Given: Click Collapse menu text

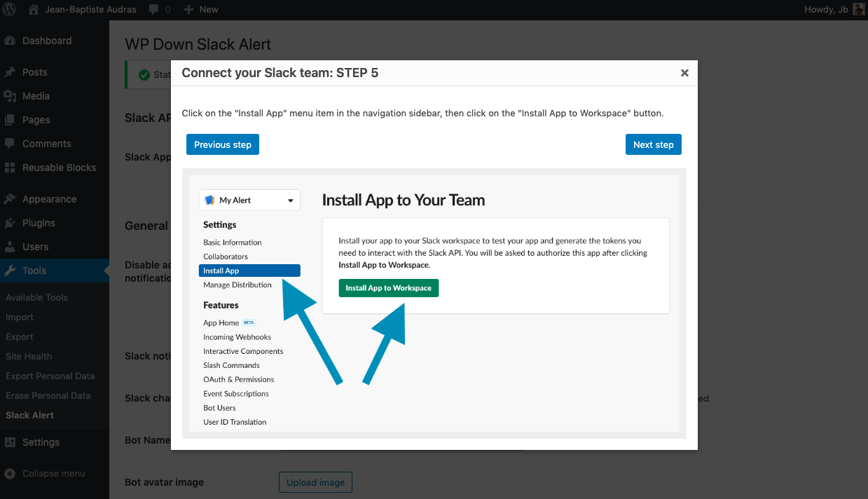Looking at the screenshot, I should (x=54, y=473).
